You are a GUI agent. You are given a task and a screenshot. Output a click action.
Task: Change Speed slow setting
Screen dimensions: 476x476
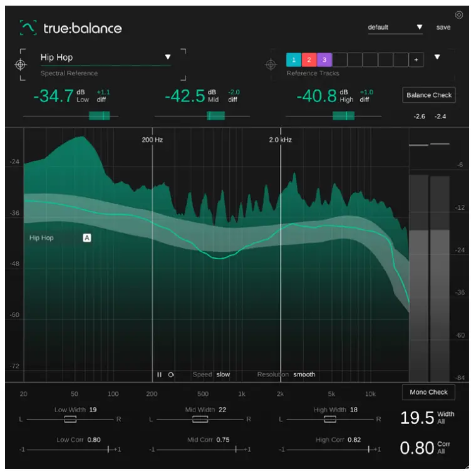coord(223,375)
